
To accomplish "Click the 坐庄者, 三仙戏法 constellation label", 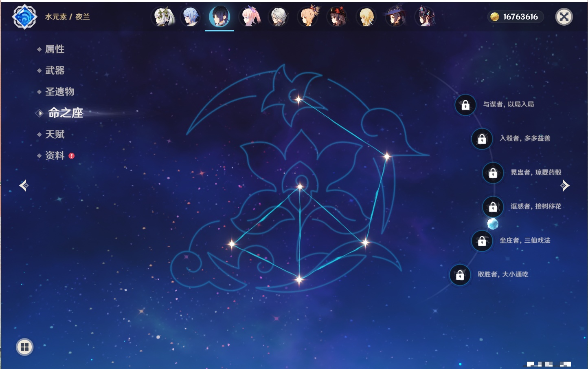I will [x=525, y=241].
